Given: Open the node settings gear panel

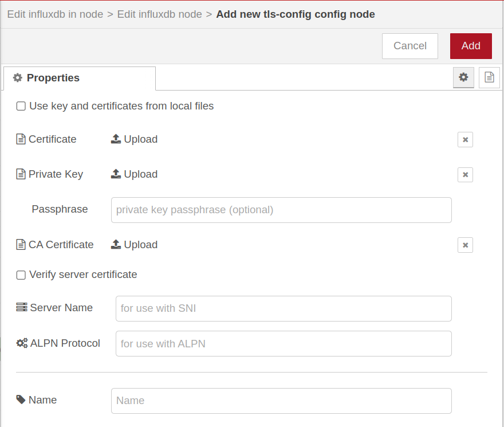Looking at the screenshot, I should tap(463, 77).
